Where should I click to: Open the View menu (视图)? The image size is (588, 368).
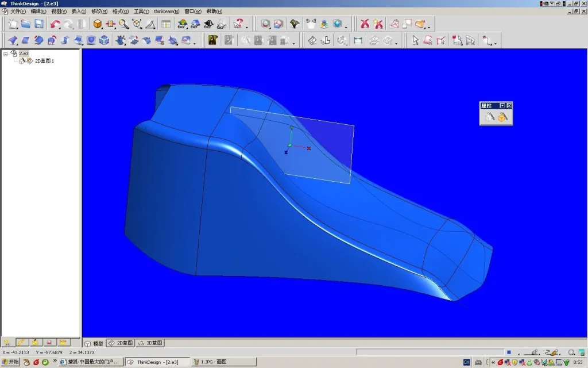coord(59,11)
